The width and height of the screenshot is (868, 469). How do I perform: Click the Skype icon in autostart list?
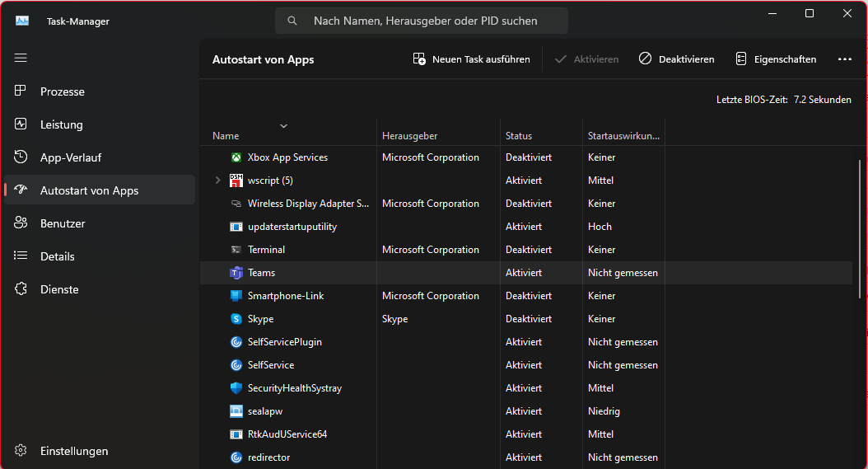point(236,319)
